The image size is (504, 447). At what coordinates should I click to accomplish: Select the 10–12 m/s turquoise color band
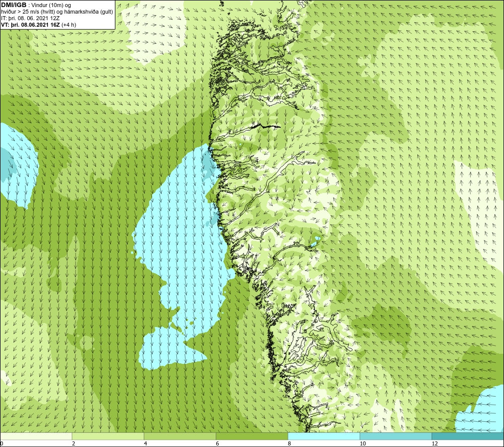pyautogui.click(x=396, y=436)
